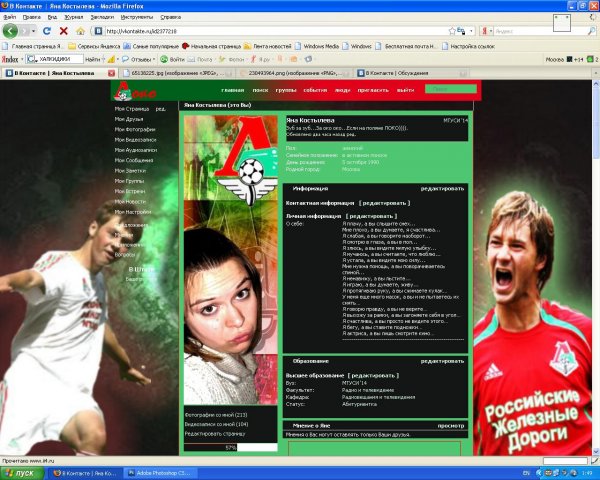
Task: Click the Yandex bar search field with ХАЛКИДИКИ
Action: click(54, 59)
